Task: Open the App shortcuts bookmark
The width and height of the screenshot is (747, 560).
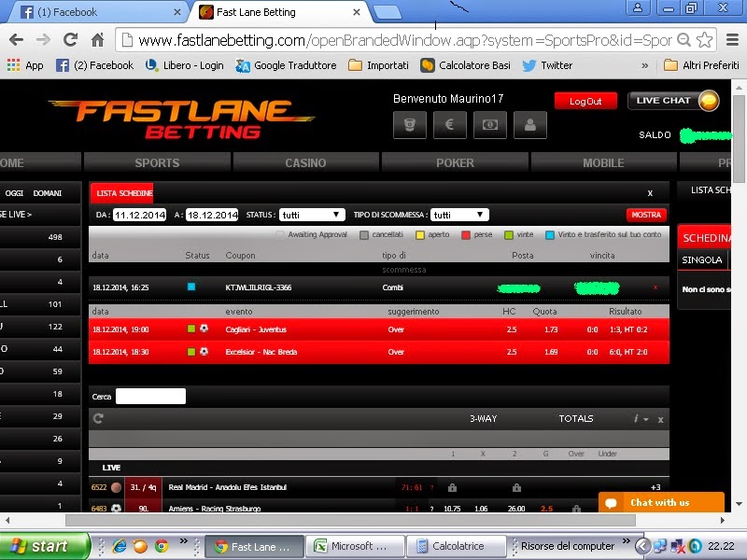Action: tap(25, 65)
